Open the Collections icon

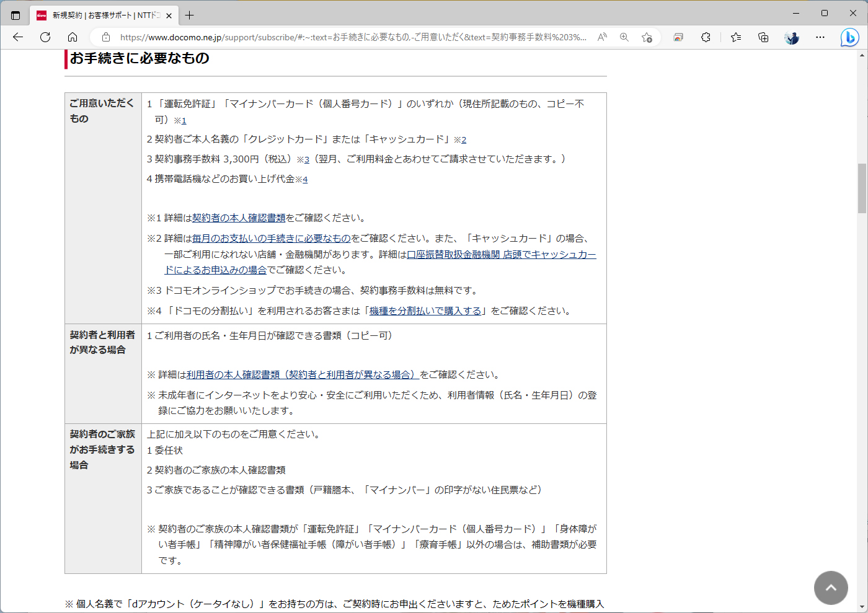[763, 37]
